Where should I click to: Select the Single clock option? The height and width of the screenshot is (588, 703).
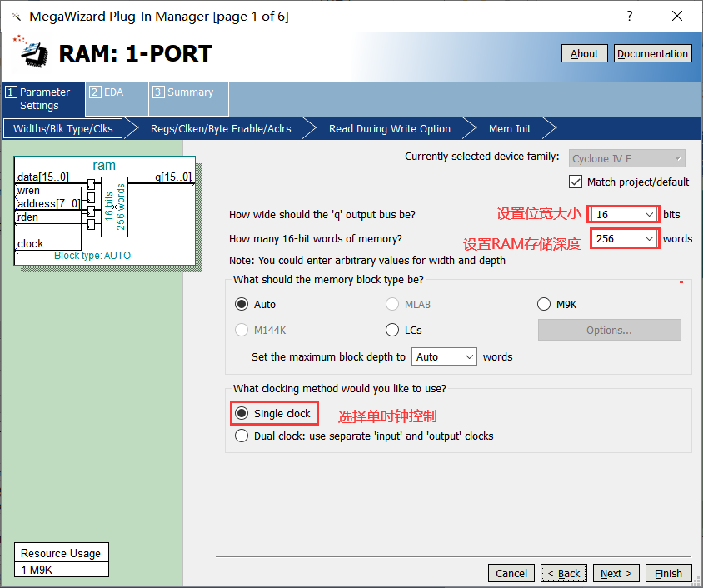pos(242,413)
